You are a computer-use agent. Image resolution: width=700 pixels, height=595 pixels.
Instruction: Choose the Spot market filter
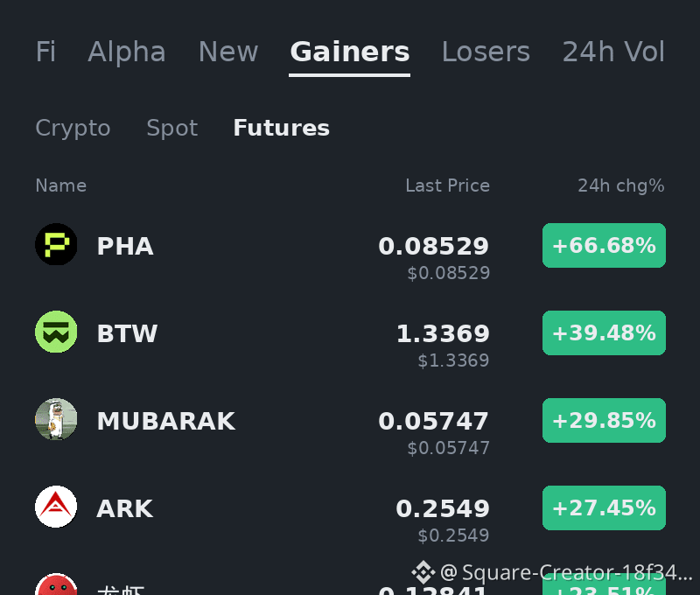tap(171, 128)
